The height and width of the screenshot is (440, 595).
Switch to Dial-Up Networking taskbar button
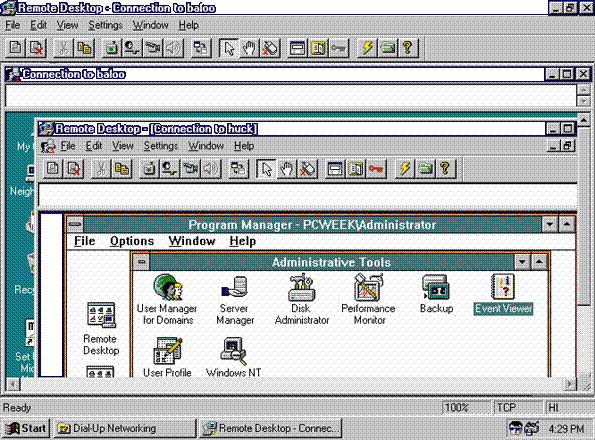coord(124,429)
